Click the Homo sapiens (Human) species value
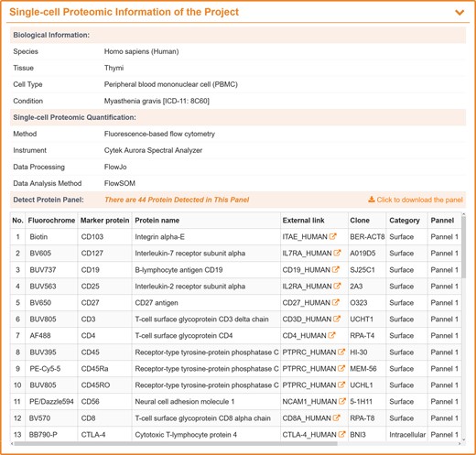 click(141, 51)
